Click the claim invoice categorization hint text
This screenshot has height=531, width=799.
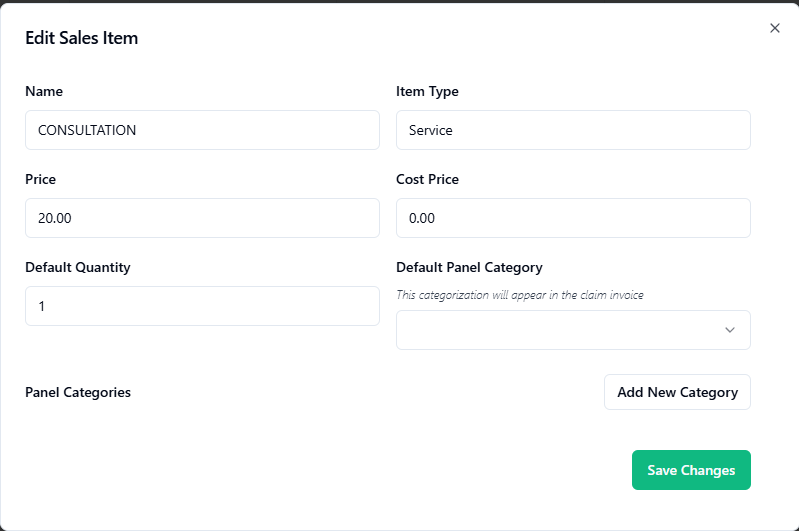[x=520, y=294]
